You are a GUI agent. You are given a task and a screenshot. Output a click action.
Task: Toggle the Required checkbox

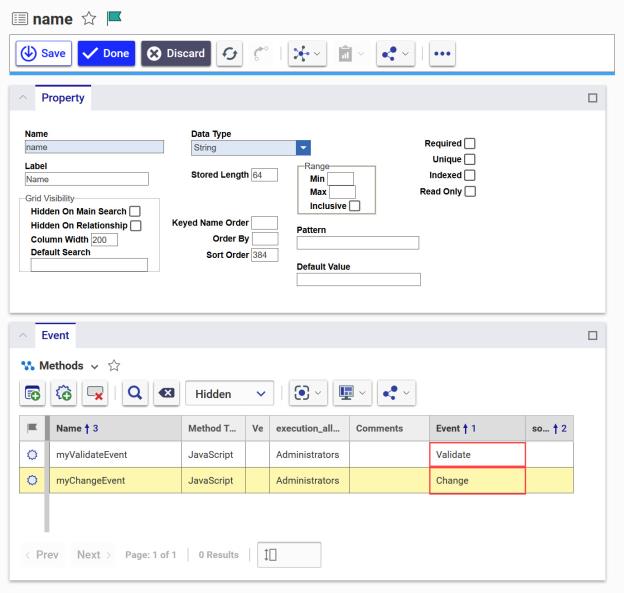[470, 143]
